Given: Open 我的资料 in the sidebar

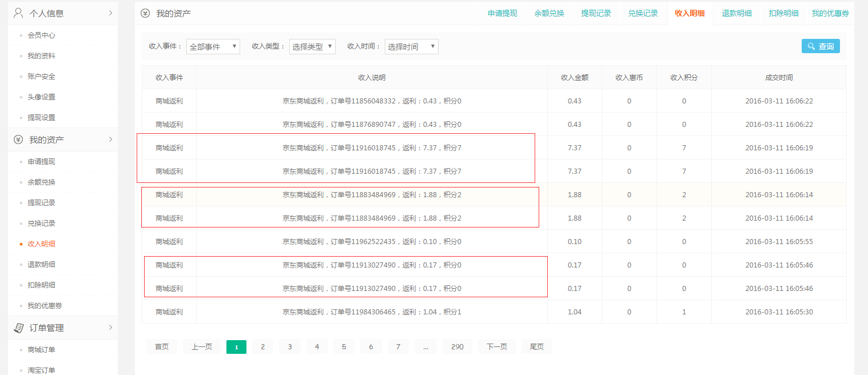Looking at the screenshot, I should [41, 55].
